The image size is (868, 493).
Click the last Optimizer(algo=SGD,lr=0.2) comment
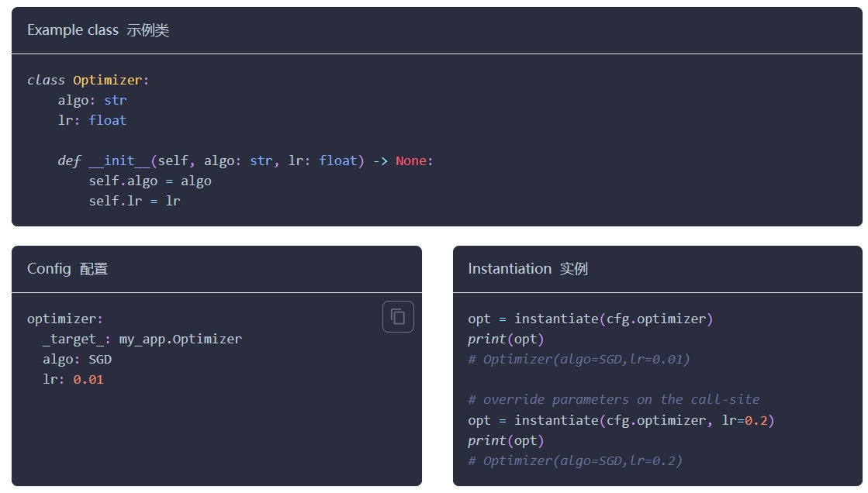tap(575, 461)
